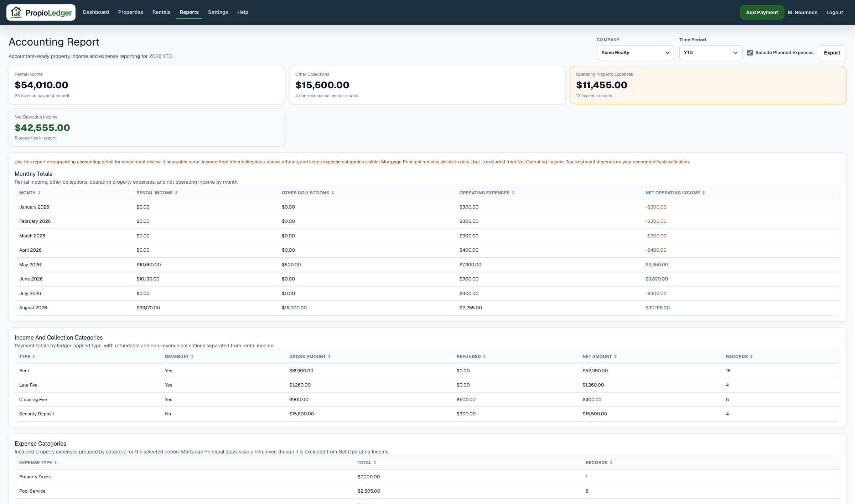Click the Operating Property Expenses summary card

click(708, 85)
